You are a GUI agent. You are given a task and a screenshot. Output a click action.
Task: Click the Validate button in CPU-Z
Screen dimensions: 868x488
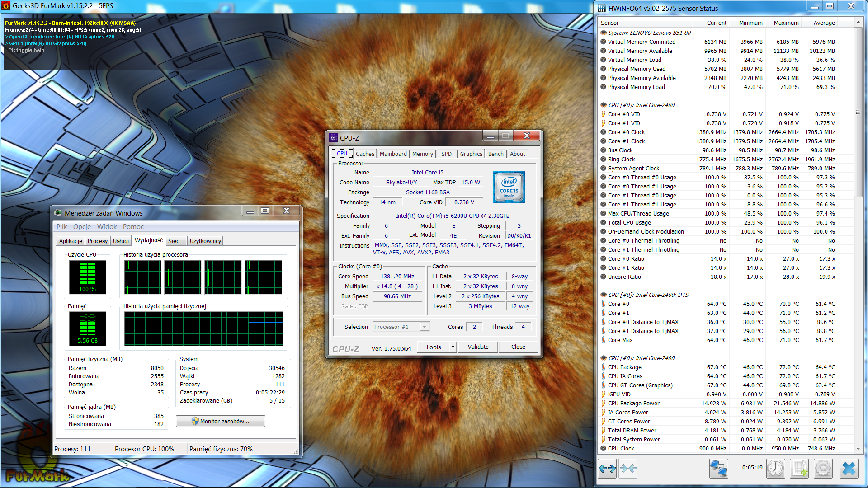478,347
